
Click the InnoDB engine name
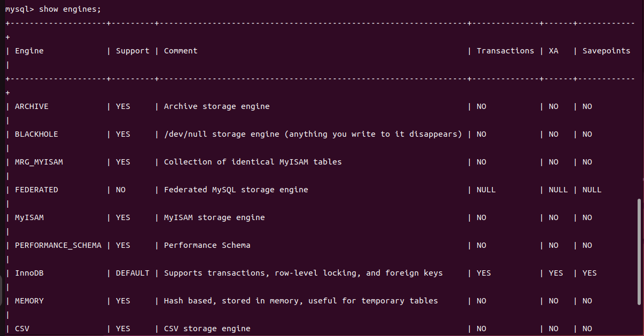click(x=29, y=273)
